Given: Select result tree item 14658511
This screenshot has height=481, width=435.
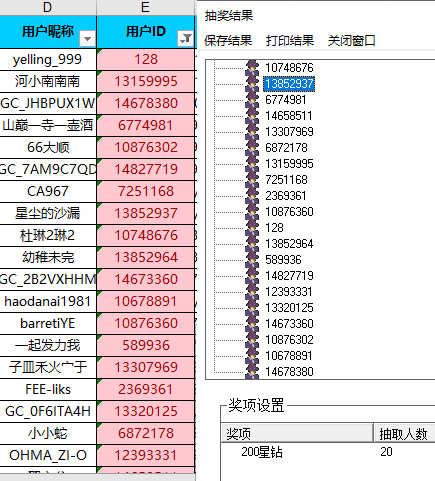Looking at the screenshot, I should click(x=289, y=116).
